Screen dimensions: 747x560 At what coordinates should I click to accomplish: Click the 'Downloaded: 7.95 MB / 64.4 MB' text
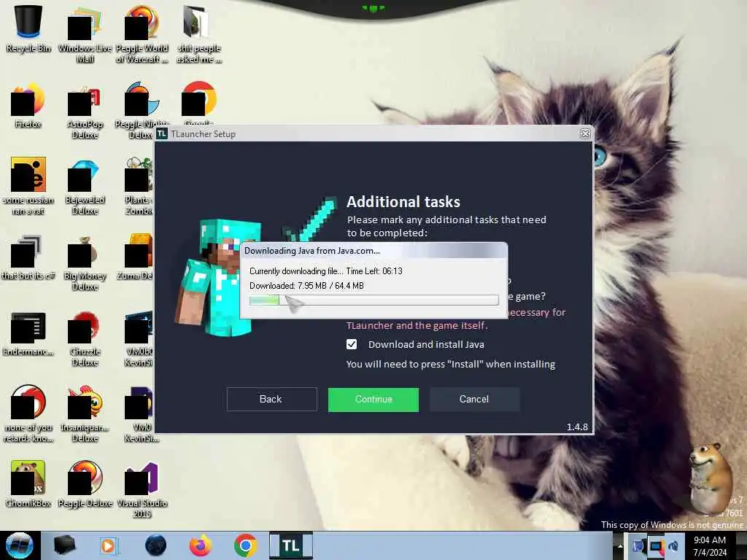307,286
